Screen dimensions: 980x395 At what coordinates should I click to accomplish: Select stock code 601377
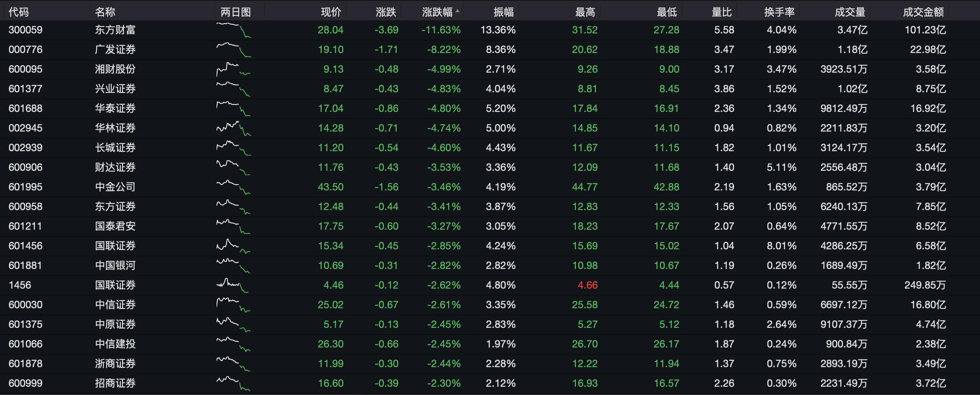coord(26,89)
